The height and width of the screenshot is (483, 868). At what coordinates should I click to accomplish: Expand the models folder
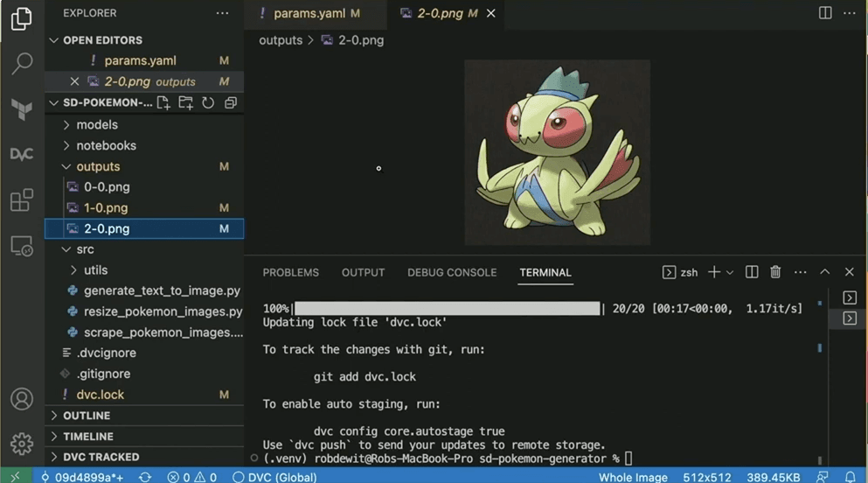coord(96,125)
